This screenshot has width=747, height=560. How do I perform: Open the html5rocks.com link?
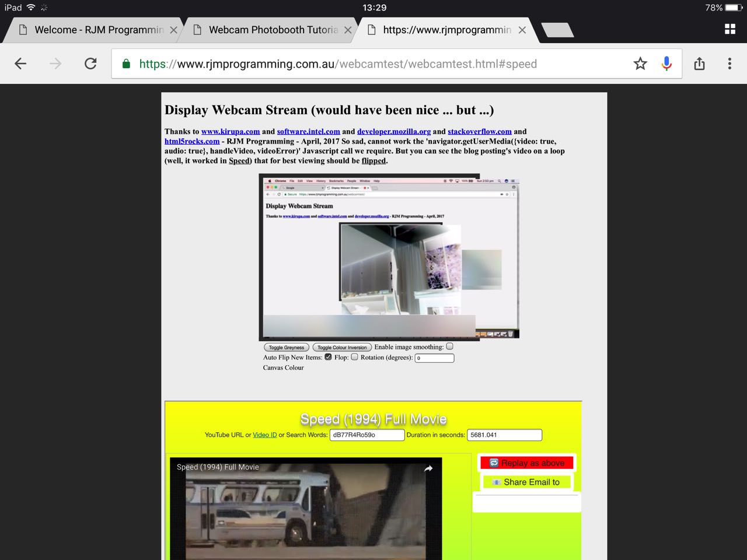pos(192,141)
